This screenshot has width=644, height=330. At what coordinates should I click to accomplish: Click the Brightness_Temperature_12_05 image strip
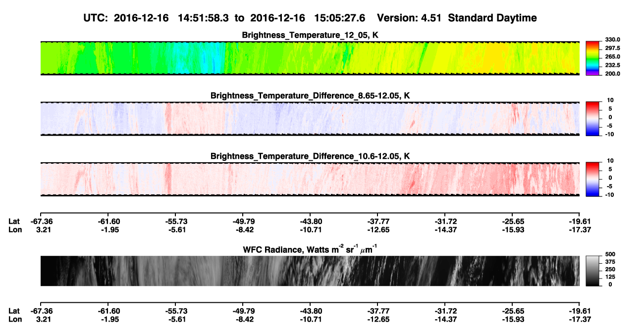310,58
